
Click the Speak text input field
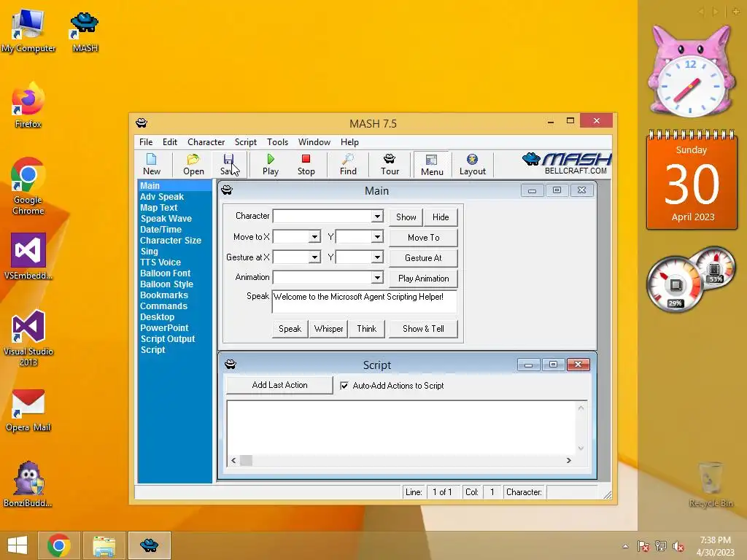pyautogui.click(x=365, y=301)
